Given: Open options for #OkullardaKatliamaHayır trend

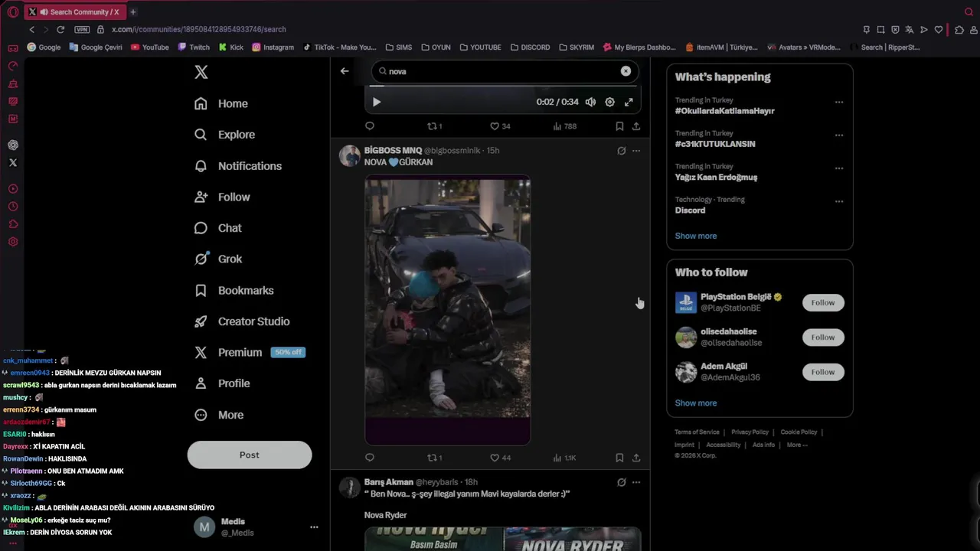Looking at the screenshot, I should click(839, 102).
